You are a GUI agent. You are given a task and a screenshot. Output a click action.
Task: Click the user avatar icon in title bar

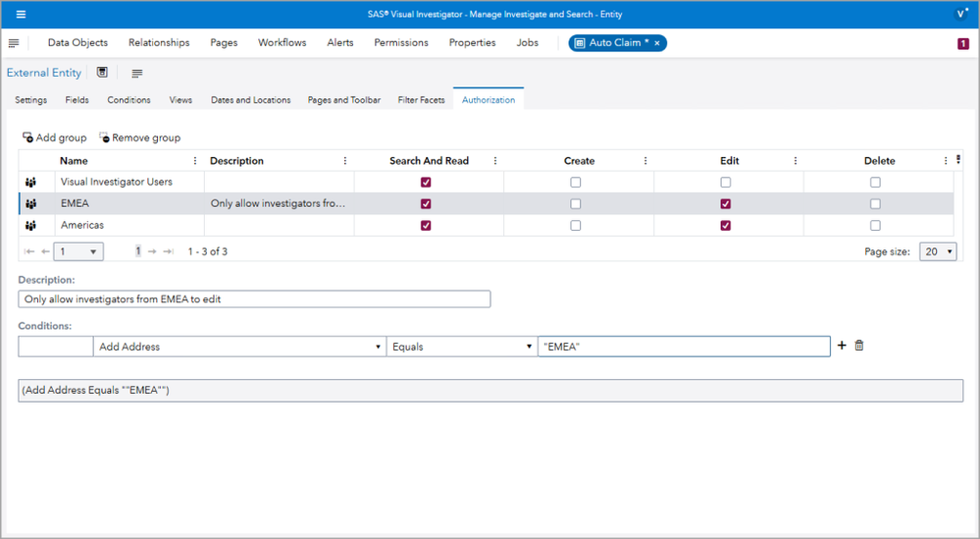tap(960, 14)
